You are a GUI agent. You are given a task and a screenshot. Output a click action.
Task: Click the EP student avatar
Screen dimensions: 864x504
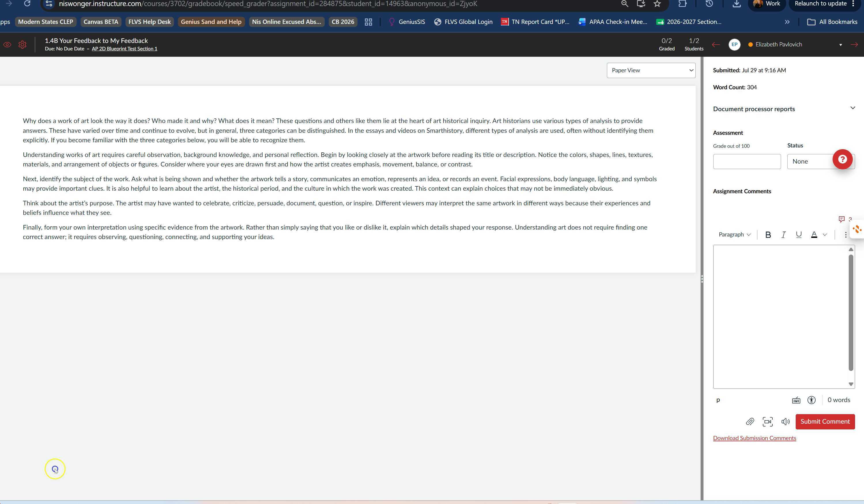pyautogui.click(x=734, y=45)
